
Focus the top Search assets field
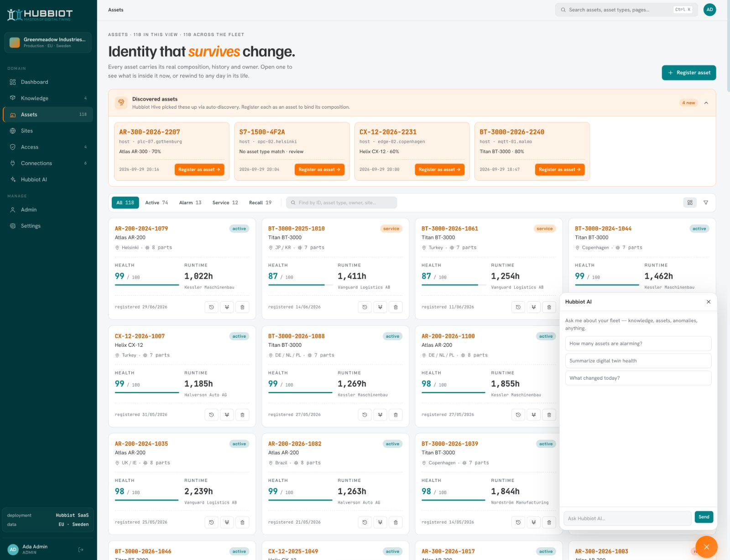626,10
